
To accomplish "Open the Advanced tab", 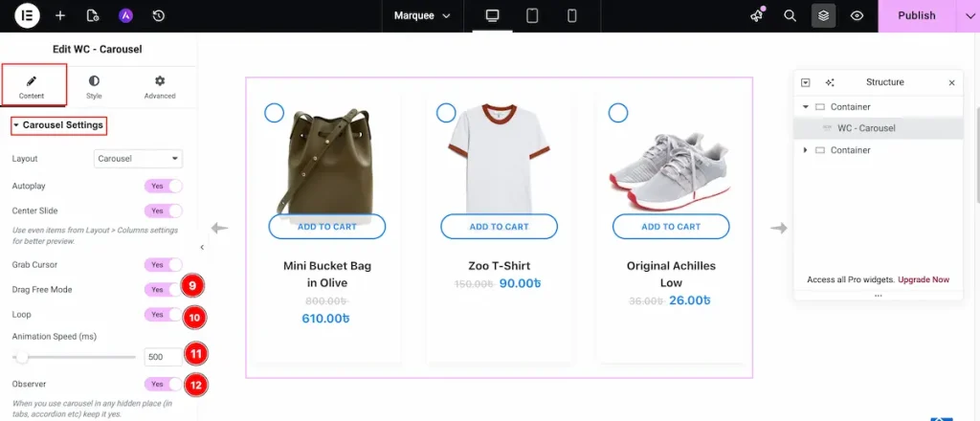I will [x=160, y=86].
